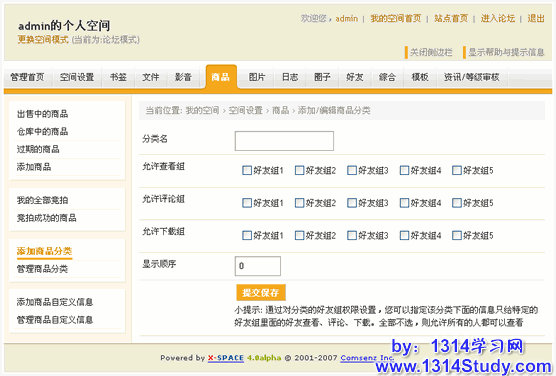Log out via 退出 link

(x=536, y=18)
